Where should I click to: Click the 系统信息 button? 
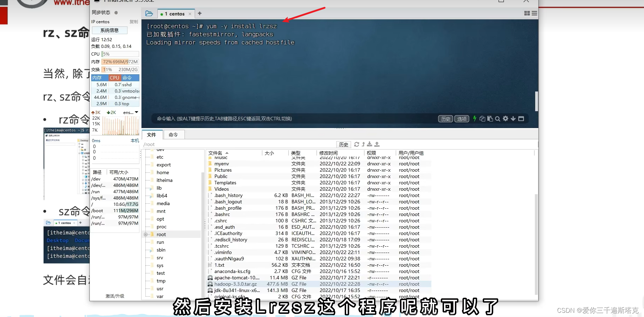pyautogui.click(x=109, y=30)
